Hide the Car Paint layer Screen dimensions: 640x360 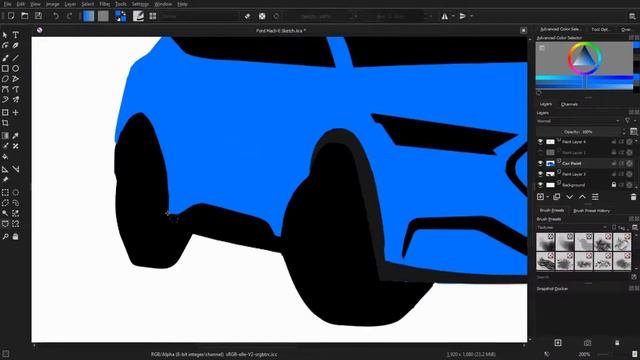pyautogui.click(x=540, y=163)
